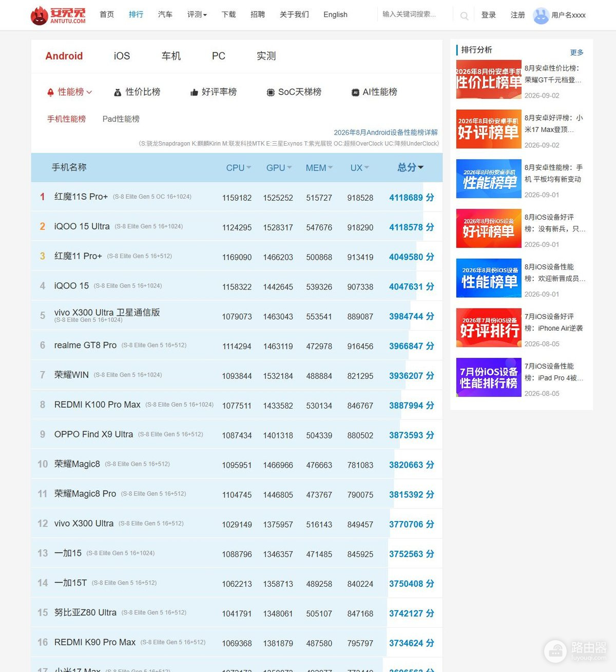This screenshot has width=616, height=672.
Task: Click 努比亚Z80 Ultra row name
Action: 85,613
